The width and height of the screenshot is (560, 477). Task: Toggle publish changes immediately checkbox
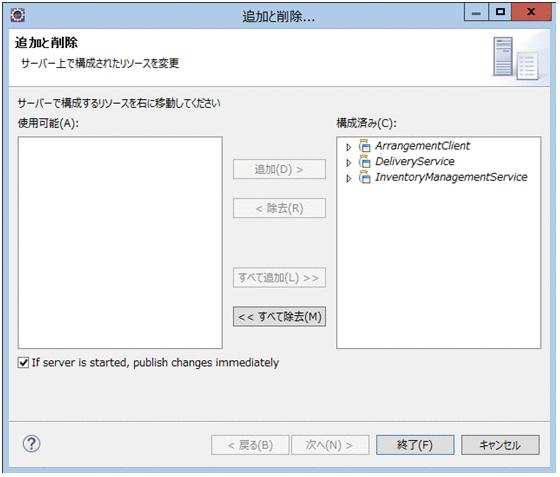tap(24, 363)
